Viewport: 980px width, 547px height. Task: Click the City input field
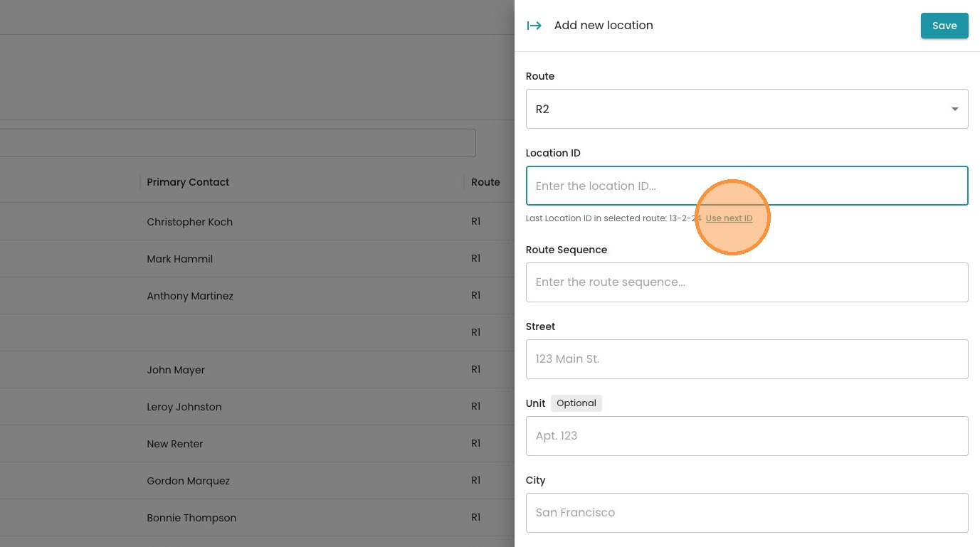pyautogui.click(x=747, y=513)
